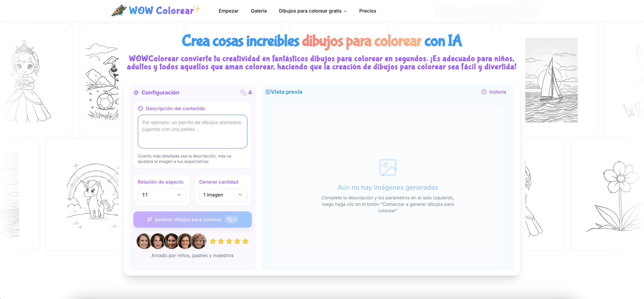Click the Descripción del contenido label
This screenshot has height=299, width=644.
click(x=175, y=108)
